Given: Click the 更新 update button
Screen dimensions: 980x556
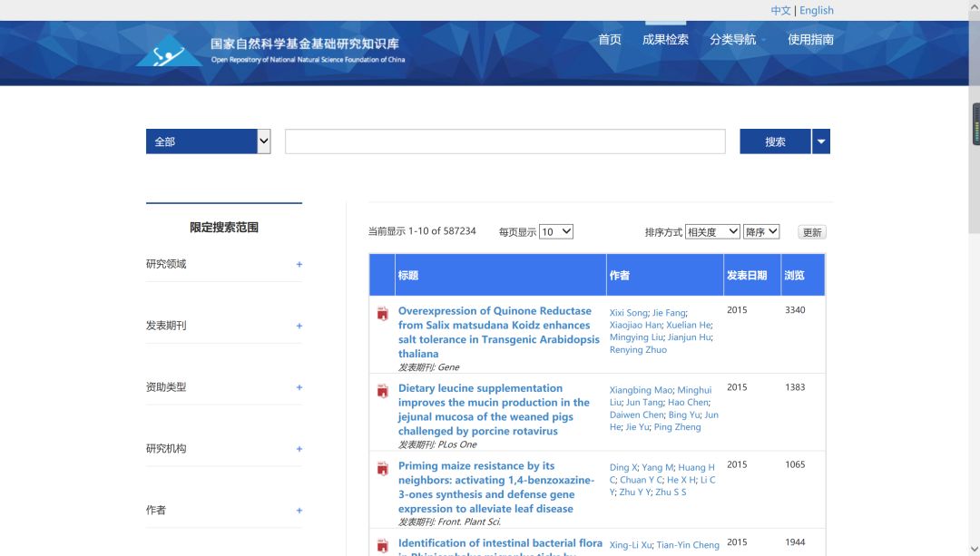Looking at the screenshot, I should click(x=811, y=231).
